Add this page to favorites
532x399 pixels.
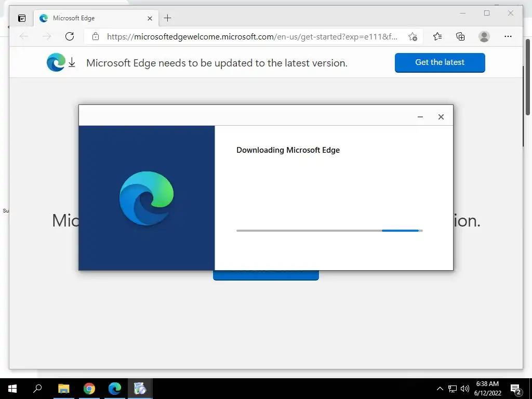tap(413, 37)
